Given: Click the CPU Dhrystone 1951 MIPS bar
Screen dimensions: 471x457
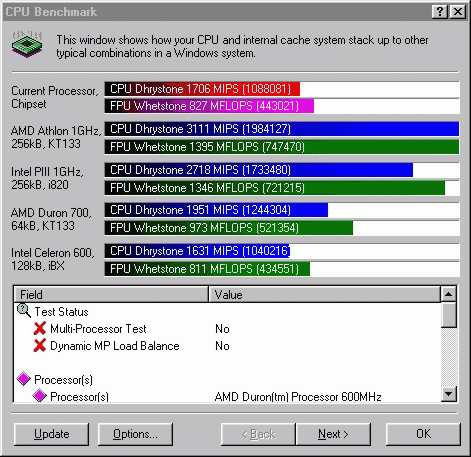Looking at the screenshot, I should (216, 210).
